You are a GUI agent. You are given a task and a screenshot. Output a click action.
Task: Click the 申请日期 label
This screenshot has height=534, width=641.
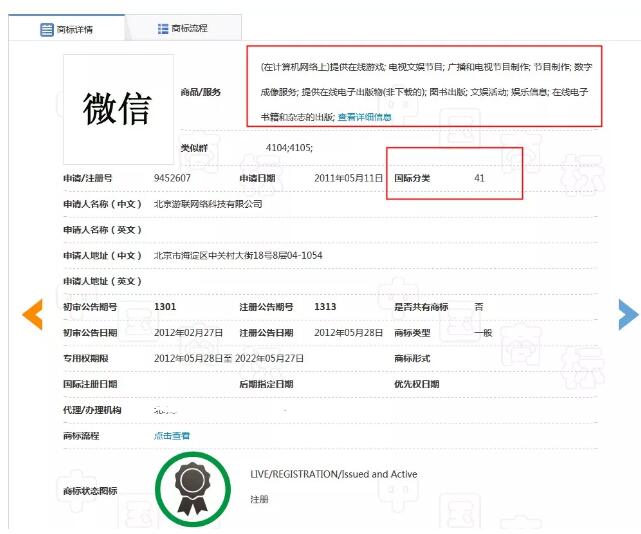point(257,178)
